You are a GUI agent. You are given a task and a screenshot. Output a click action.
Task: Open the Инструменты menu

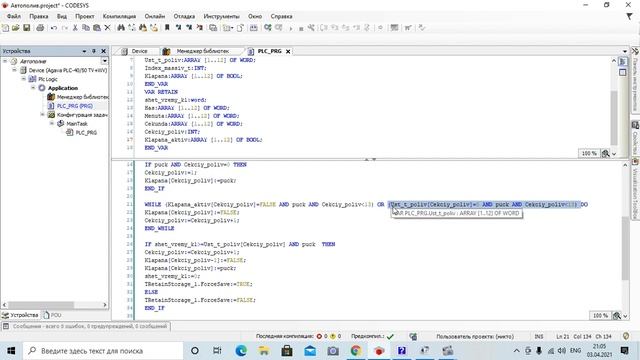[x=221, y=16]
